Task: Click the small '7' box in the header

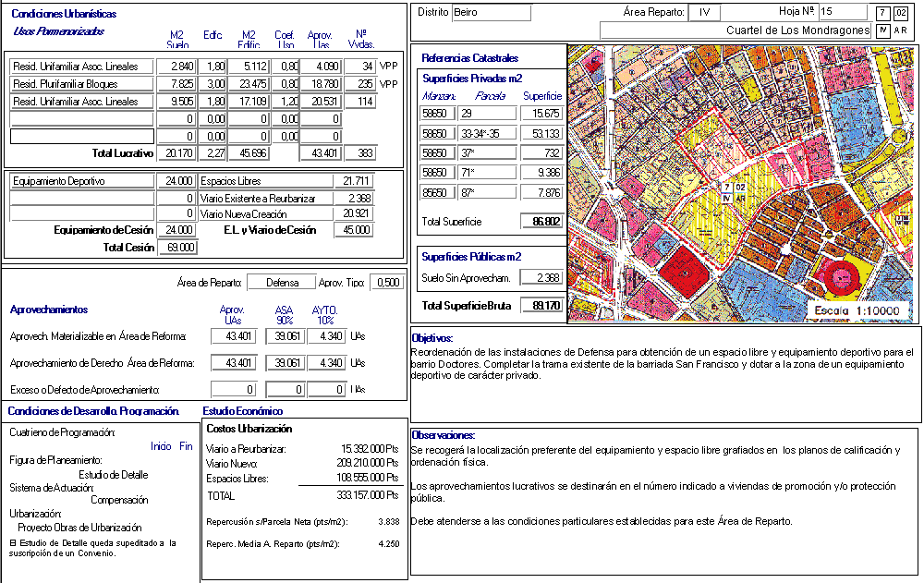Action: coord(883,13)
